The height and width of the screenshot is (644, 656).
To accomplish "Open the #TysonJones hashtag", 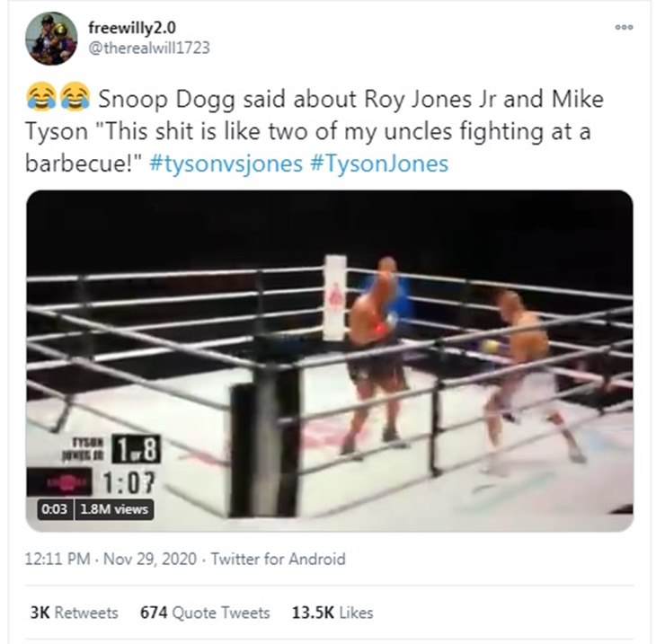I will click(379, 163).
